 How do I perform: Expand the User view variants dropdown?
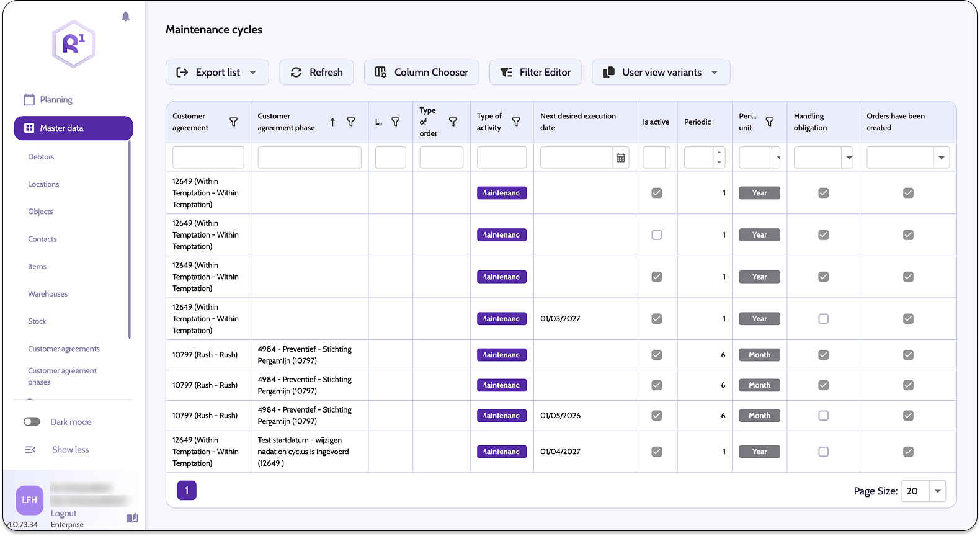tap(715, 73)
